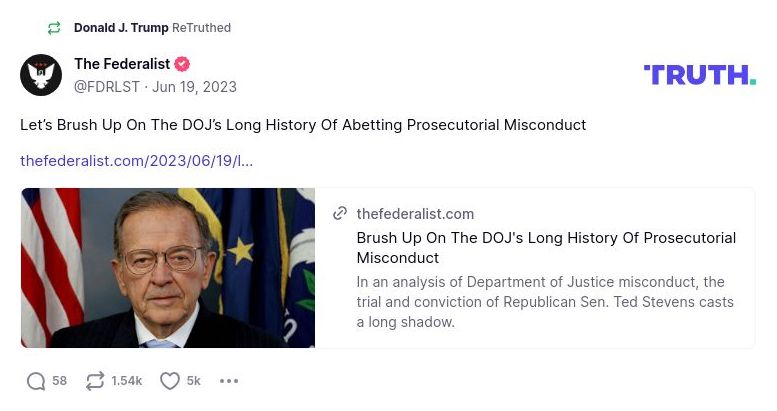Click the red verified badge beside The Federalist
The height and width of the screenshot is (411, 777).
tap(182, 64)
